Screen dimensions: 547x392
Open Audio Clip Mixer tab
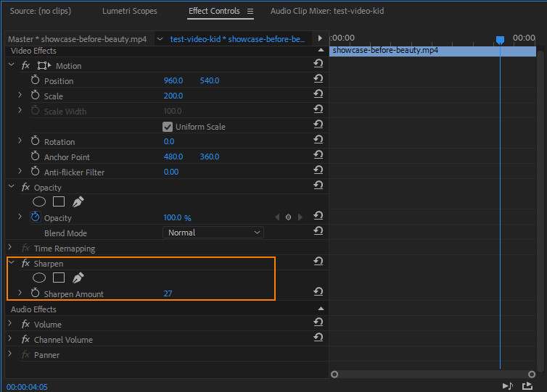coord(327,11)
